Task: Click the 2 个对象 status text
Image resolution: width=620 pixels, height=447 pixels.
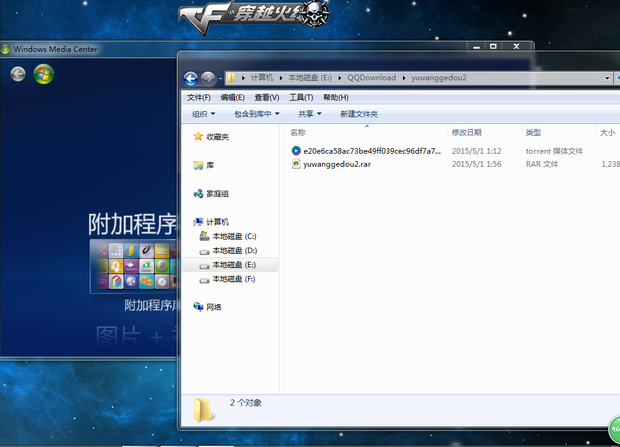Action: coord(246,403)
